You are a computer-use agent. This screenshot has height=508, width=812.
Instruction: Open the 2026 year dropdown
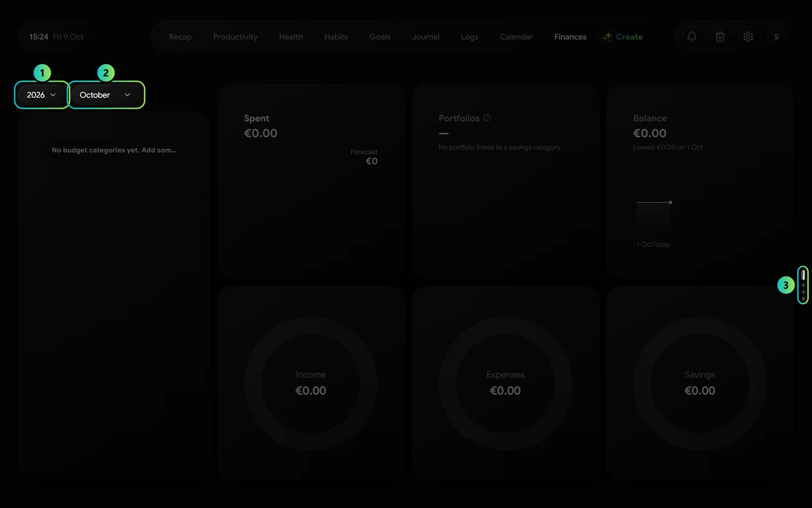[41, 95]
